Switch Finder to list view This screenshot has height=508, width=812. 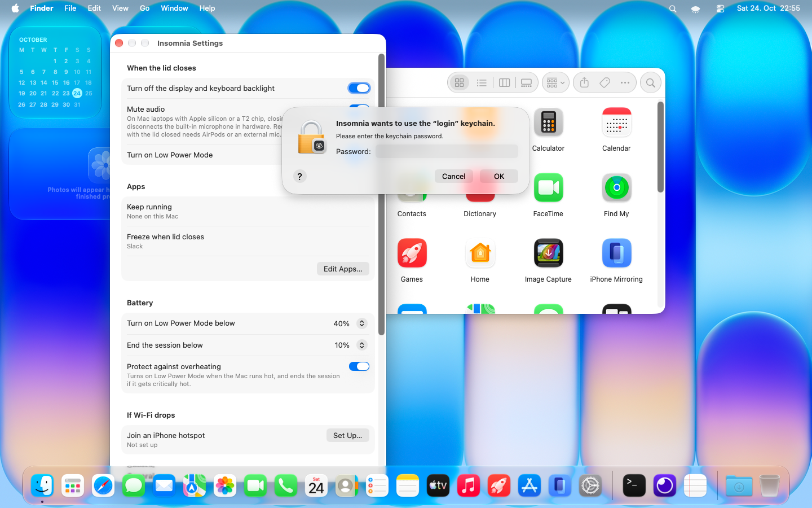(482, 83)
